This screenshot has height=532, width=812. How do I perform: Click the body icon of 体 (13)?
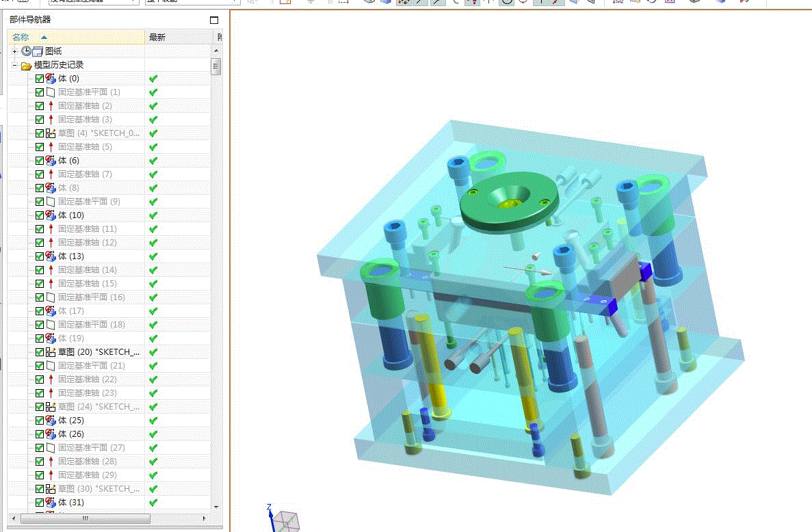(x=50, y=256)
